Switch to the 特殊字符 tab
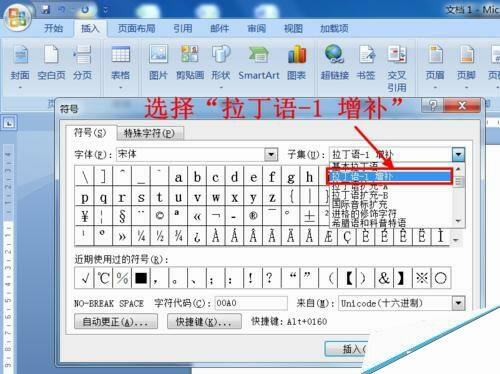The width and height of the screenshot is (500, 374). click(150, 134)
